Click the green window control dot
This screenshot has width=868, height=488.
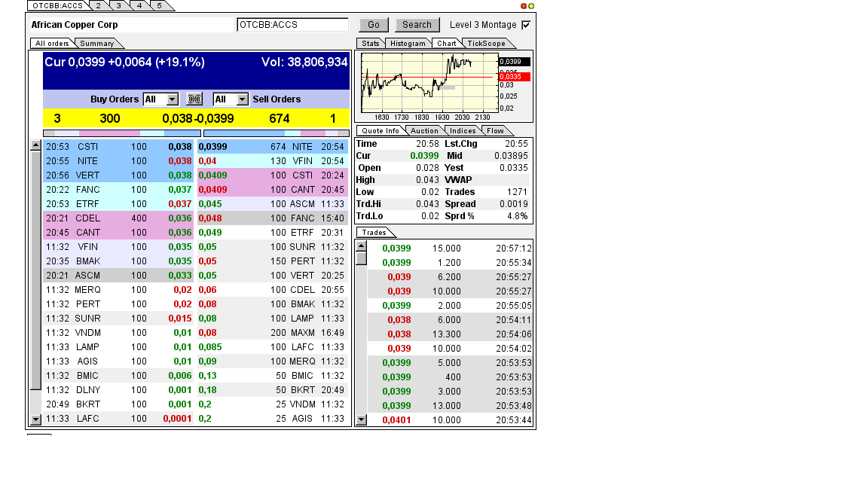(x=531, y=6)
